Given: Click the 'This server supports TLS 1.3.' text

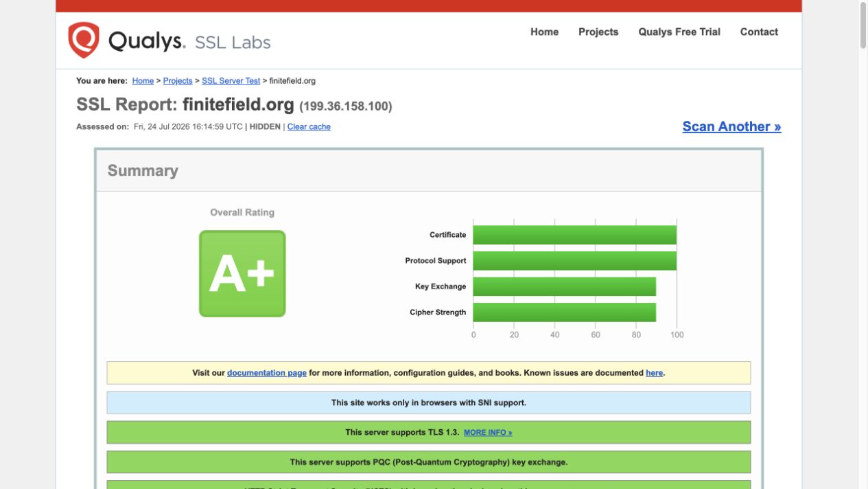Looking at the screenshot, I should [x=402, y=433].
